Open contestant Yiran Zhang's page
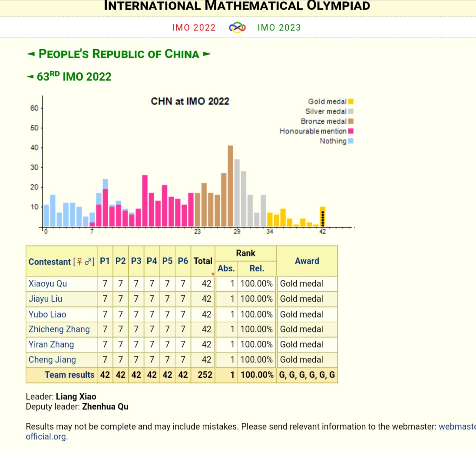Viewport: 476px width, 449px height. point(51,344)
